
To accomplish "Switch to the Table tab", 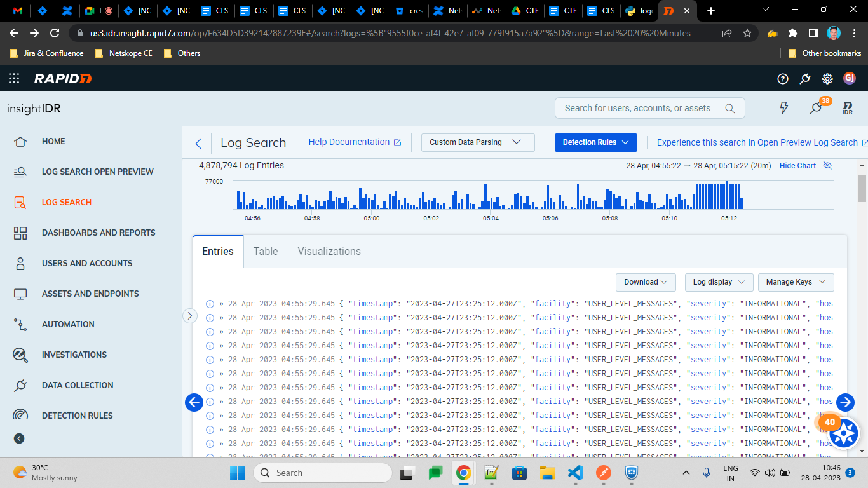I will pyautogui.click(x=266, y=252).
